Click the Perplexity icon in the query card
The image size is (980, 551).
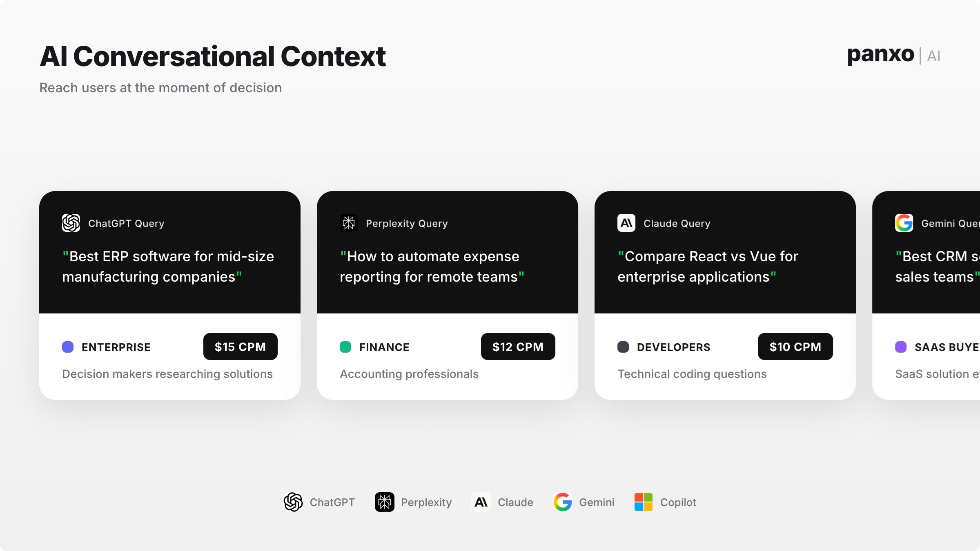349,223
